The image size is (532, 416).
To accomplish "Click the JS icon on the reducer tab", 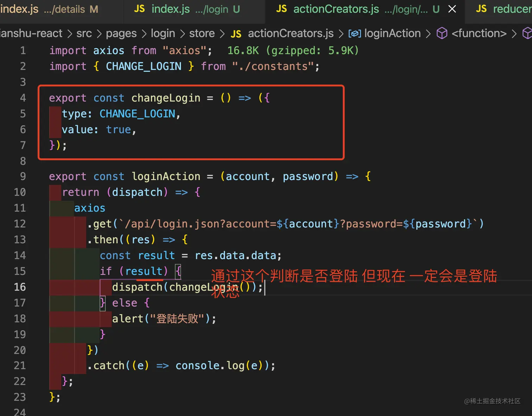I will (x=481, y=9).
